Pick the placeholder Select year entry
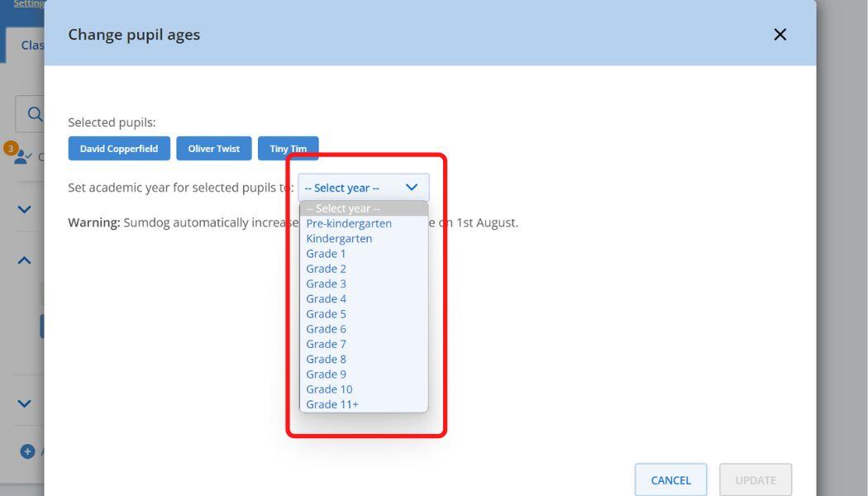The width and height of the screenshot is (868, 496). pyautogui.click(x=343, y=208)
